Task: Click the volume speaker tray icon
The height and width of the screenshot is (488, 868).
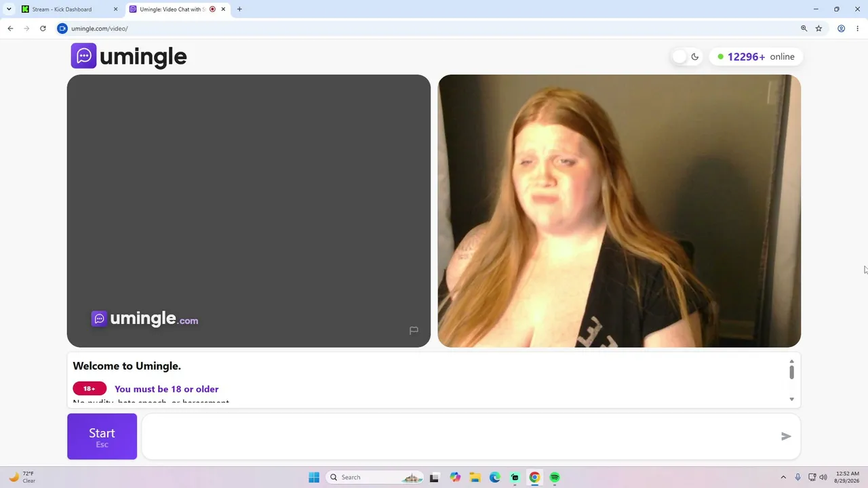Action: coord(823,477)
